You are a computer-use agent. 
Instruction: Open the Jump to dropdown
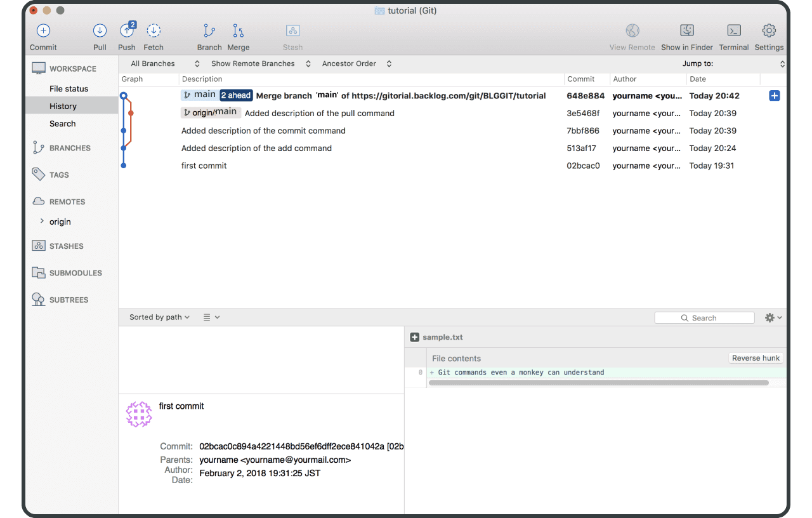coord(733,63)
